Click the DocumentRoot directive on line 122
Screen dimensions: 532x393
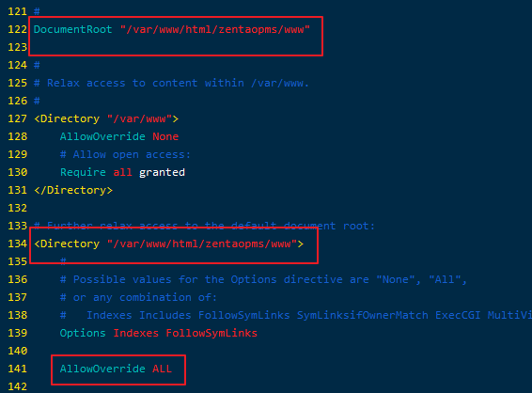pos(73,29)
